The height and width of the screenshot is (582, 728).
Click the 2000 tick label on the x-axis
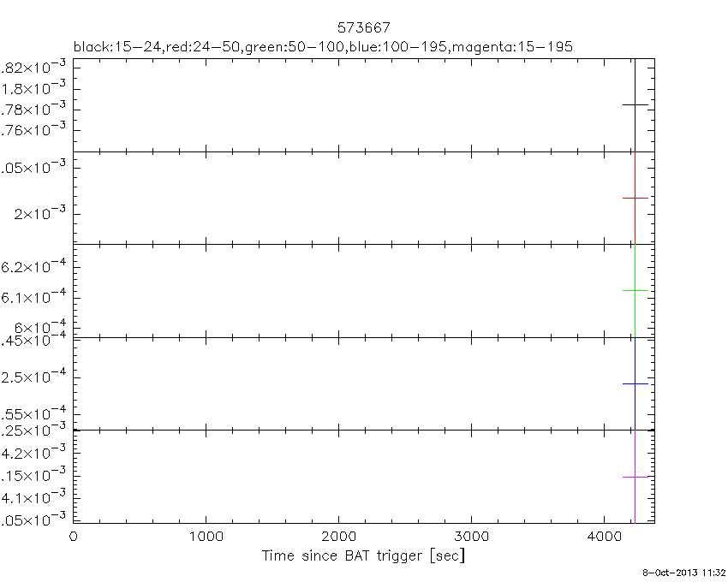[338, 537]
